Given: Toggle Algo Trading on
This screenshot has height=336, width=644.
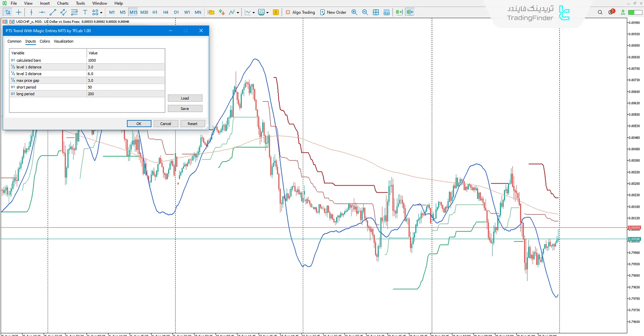Looking at the screenshot, I should point(300,12).
